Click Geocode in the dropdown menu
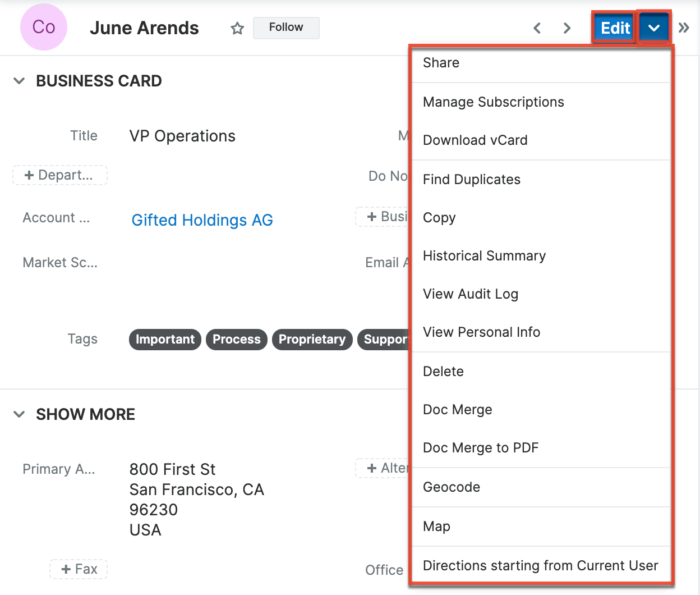The height and width of the screenshot is (595, 700). click(451, 487)
